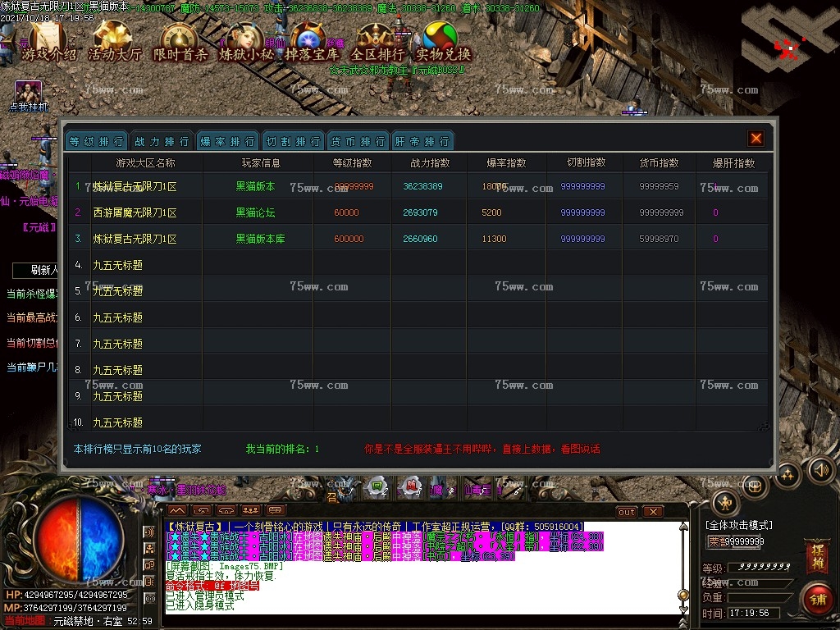Click currency value 59998970 in rank 3
Screen dimensions: 840x630
pos(659,239)
